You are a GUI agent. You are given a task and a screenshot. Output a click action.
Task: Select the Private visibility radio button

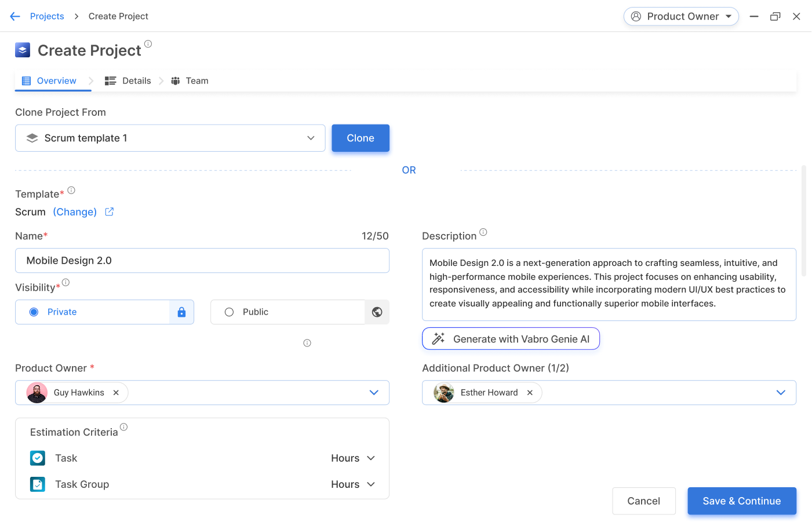tap(34, 312)
